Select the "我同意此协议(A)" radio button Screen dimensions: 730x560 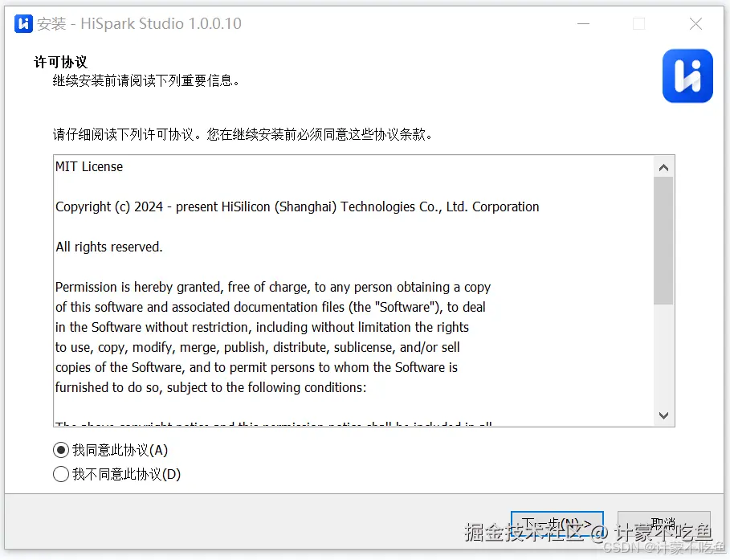[61, 450]
